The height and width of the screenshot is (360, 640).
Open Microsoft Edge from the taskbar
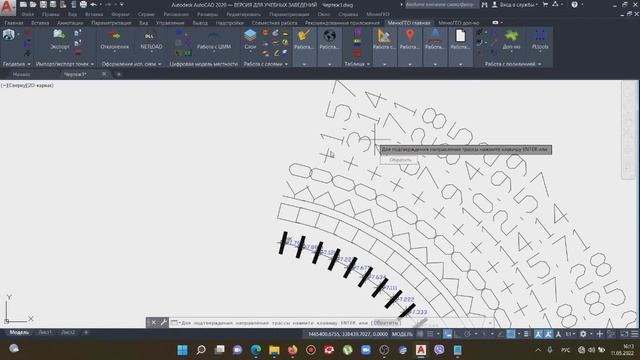[256, 350]
